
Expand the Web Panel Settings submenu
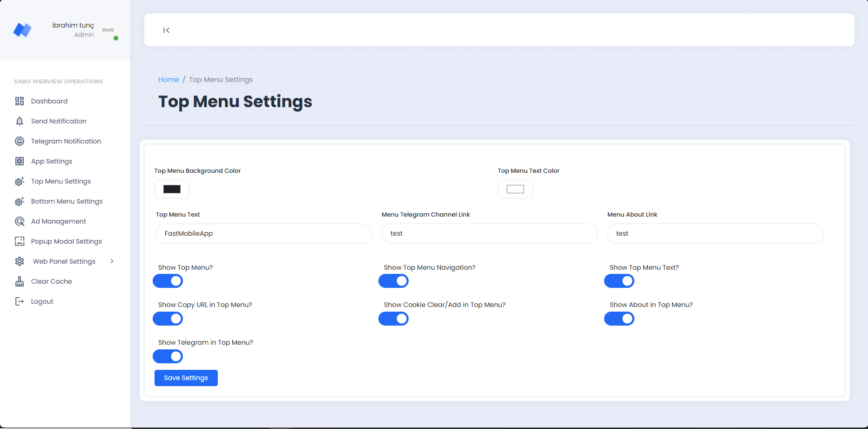click(x=64, y=261)
